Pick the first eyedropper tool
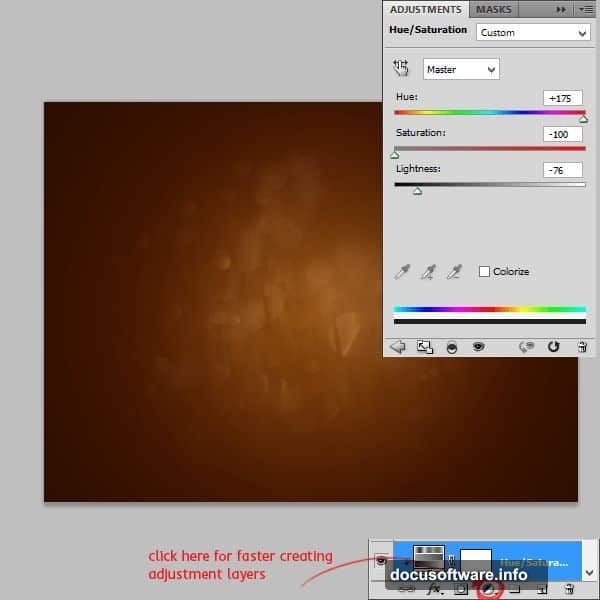 coord(402,272)
